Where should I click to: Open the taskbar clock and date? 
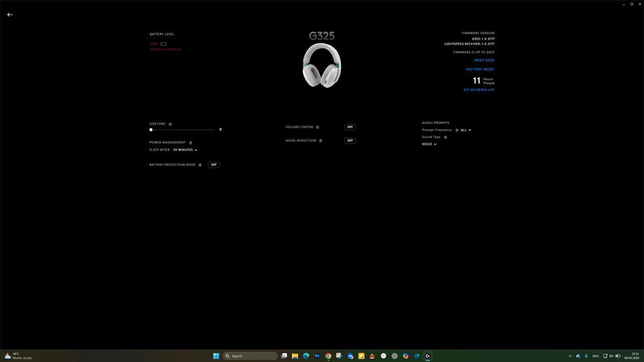tap(632, 356)
